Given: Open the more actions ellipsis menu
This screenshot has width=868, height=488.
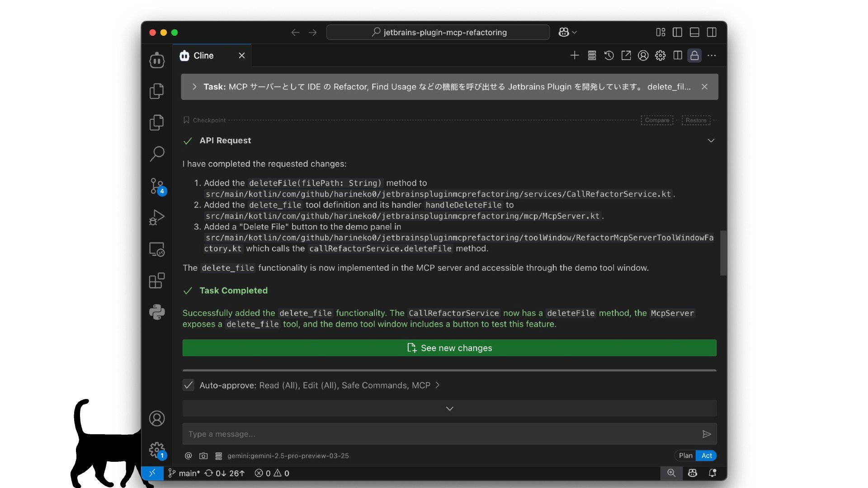Looking at the screenshot, I should [712, 56].
